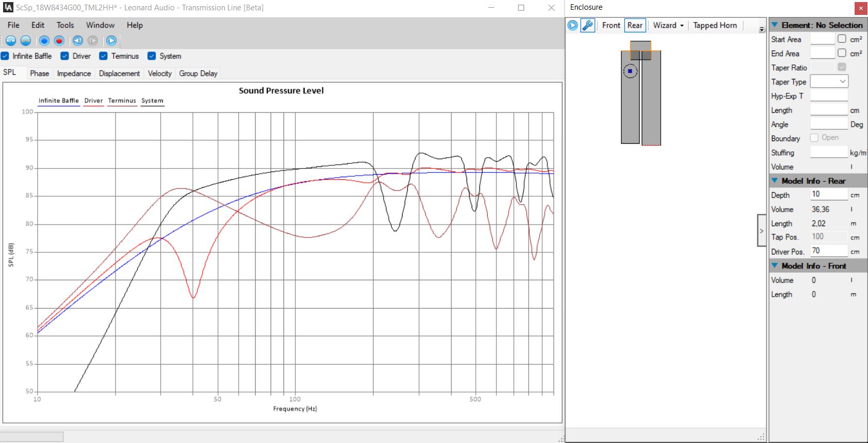The width and height of the screenshot is (868, 443).
Task: Click the red record circle icon
Action: pyautogui.click(x=59, y=41)
